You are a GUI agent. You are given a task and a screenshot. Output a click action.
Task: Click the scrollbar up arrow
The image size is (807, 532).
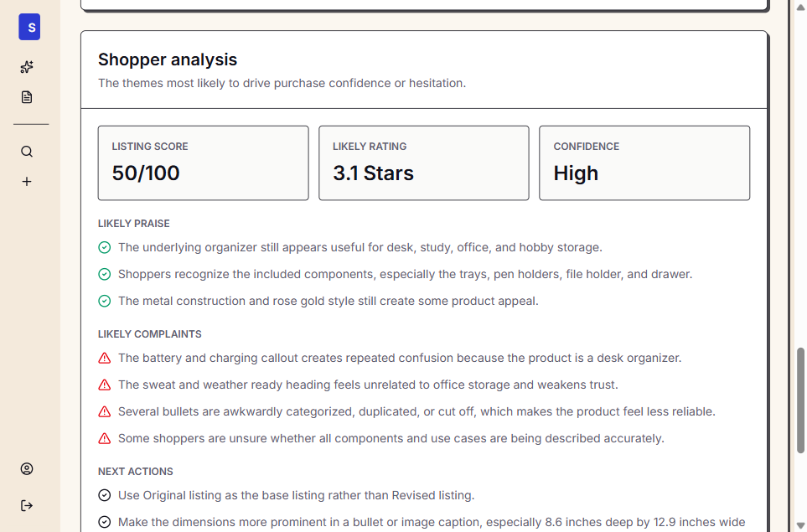(800, 7)
